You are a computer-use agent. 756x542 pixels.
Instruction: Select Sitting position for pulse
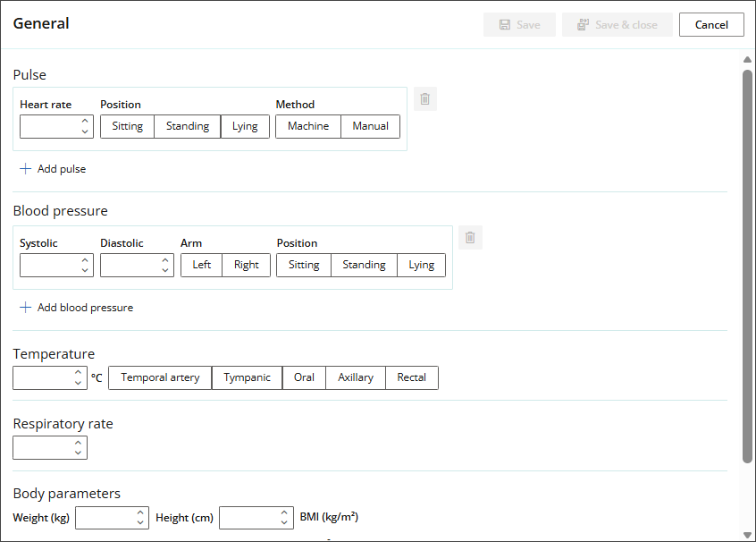coord(127,127)
